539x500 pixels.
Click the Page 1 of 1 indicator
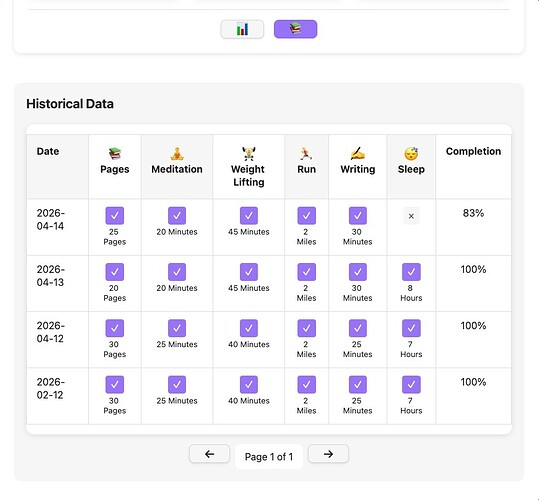pos(269,457)
